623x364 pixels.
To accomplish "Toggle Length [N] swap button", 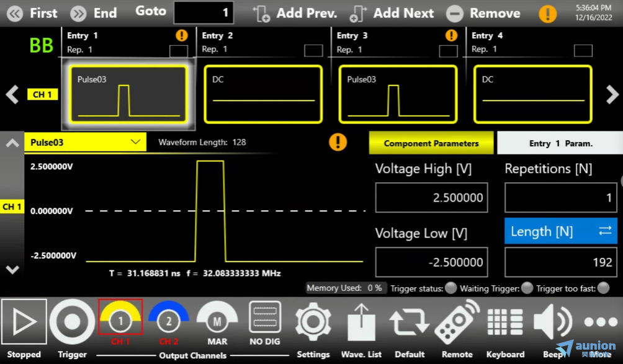I will click(560, 231).
